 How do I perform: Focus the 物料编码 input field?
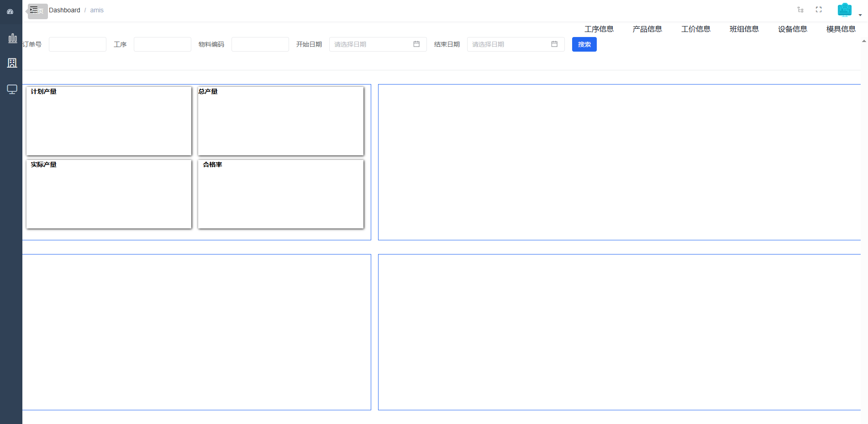[260, 44]
